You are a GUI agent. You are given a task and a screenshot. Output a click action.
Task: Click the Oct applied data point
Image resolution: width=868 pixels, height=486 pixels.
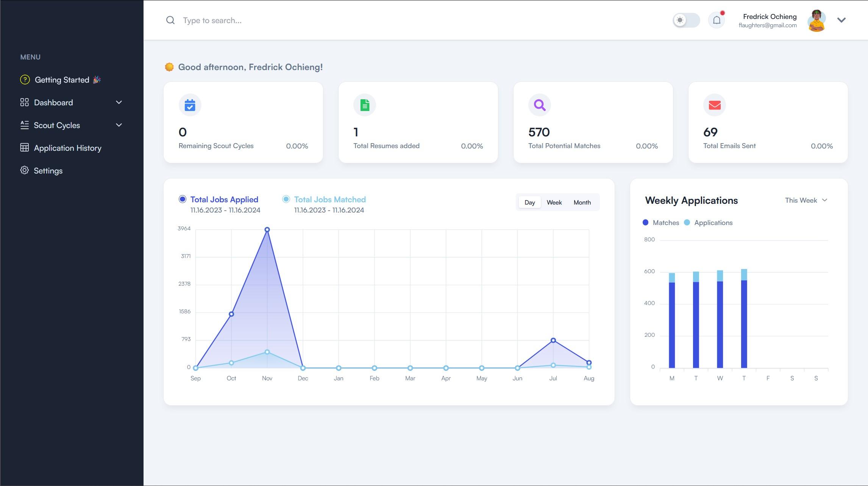pyautogui.click(x=231, y=314)
